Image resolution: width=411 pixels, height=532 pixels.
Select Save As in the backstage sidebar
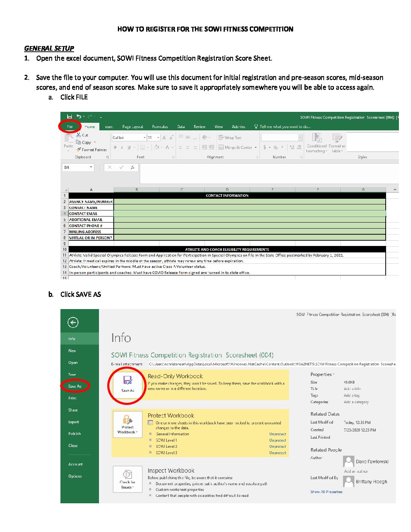click(75, 386)
